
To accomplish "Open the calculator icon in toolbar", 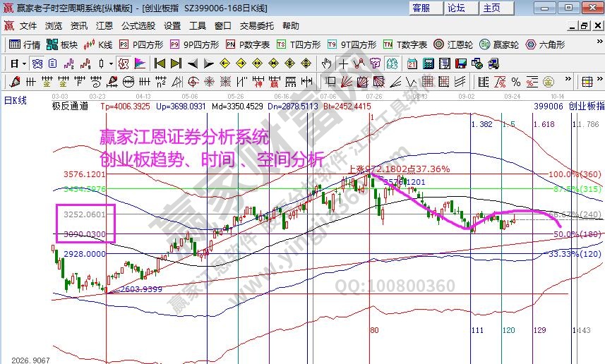I will click(x=427, y=63).
